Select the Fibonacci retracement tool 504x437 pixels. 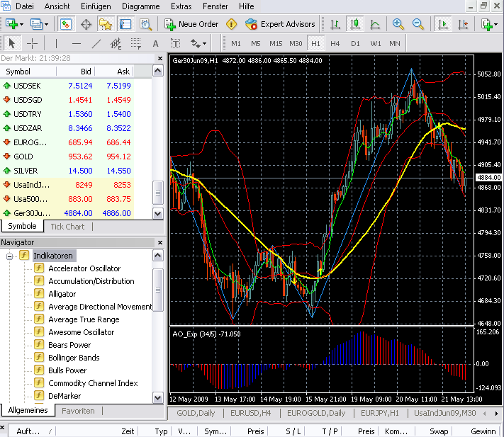136,43
